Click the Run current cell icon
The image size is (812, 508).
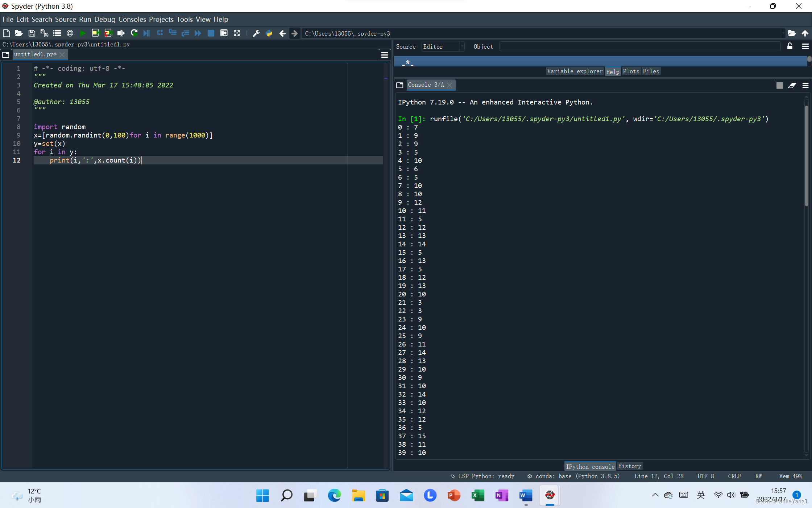coord(95,33)
